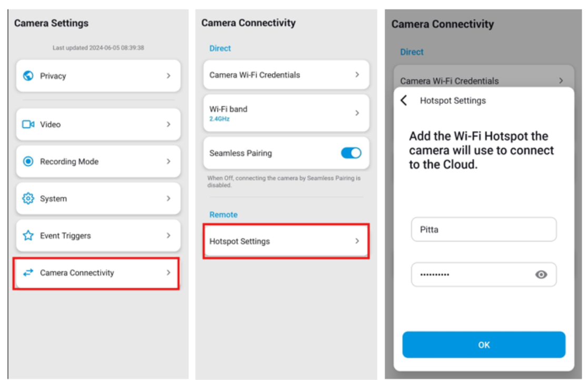Open Hotspot Settings chevron arrow
This screenshot has width=588, height=380.
tap(357, 241)
